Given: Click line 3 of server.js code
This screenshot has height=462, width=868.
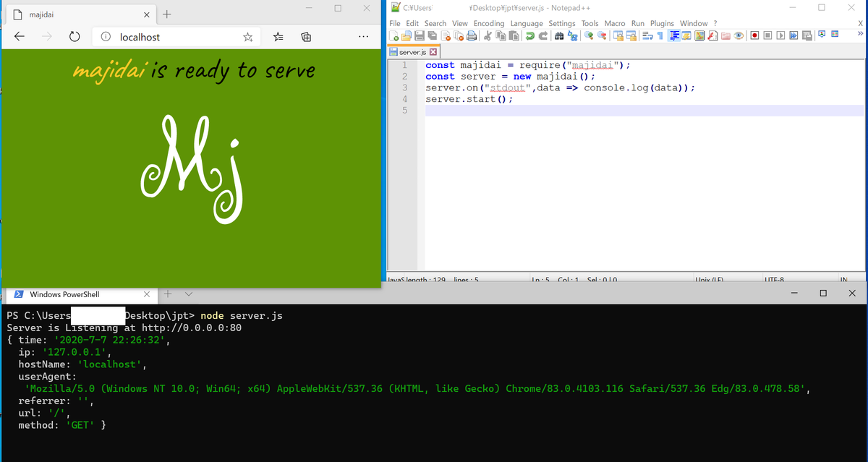Looking at the screenshot, I should pyautogui.click(x=561, y=87).
